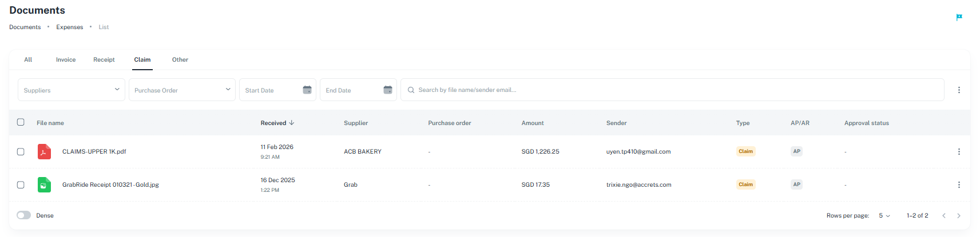
Task: Click the image icon for GrabRide Receipt
Action: point(44,184)
